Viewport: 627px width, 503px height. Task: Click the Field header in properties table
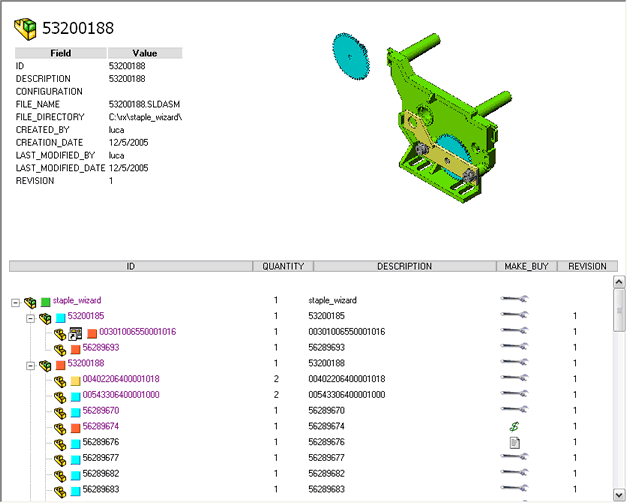[61, 53]
